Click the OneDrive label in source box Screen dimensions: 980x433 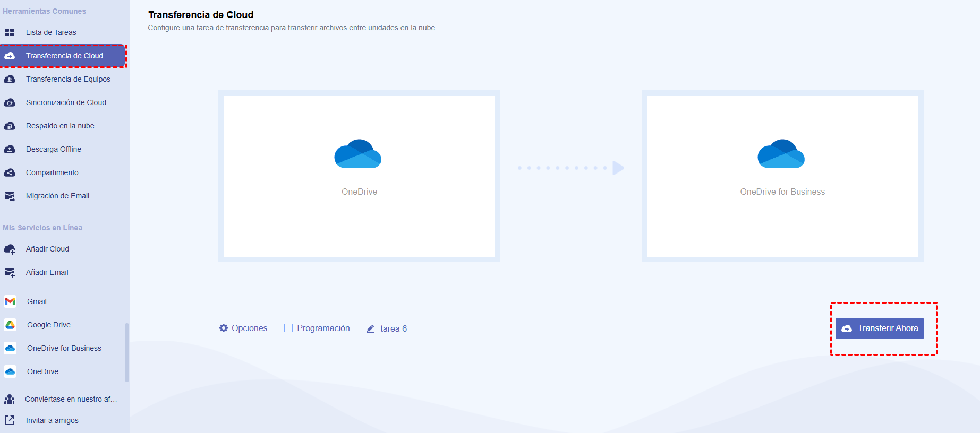(360, 192)
